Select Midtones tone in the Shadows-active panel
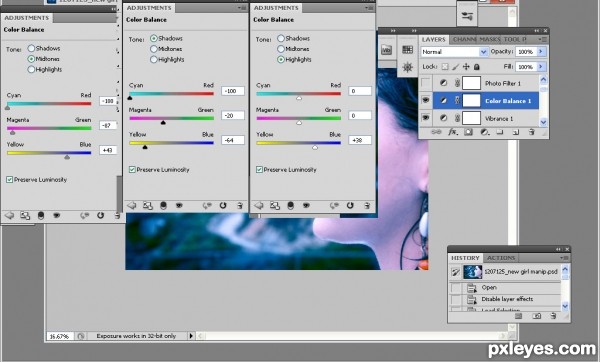This screenshot has width=600, height=362. point(154,49)
